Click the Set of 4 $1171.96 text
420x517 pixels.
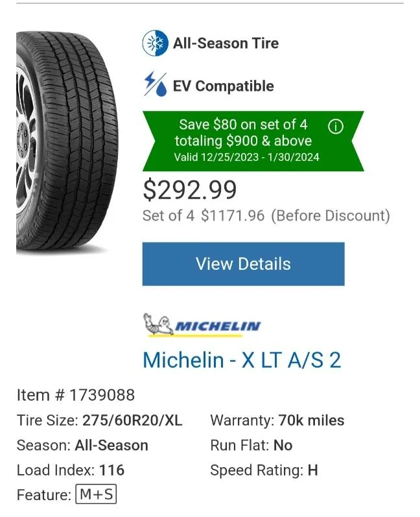pyautogui.click(x=204, y=215)
